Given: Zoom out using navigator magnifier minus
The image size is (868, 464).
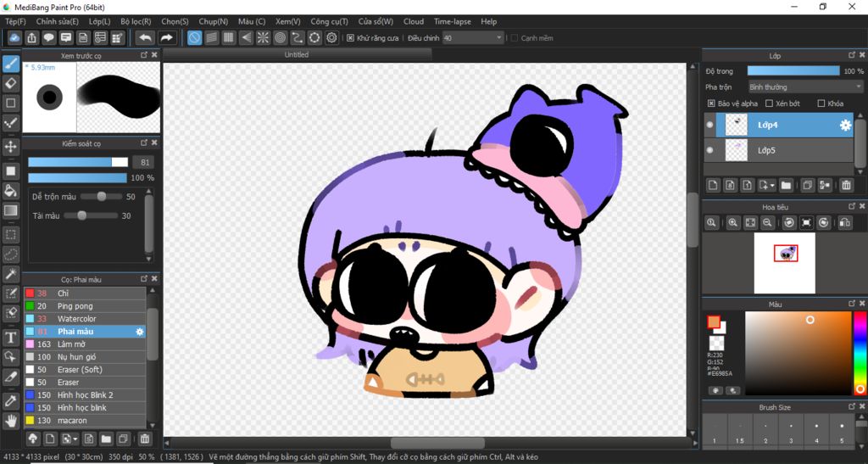Looking at the screenshot, I should (767, 222).
